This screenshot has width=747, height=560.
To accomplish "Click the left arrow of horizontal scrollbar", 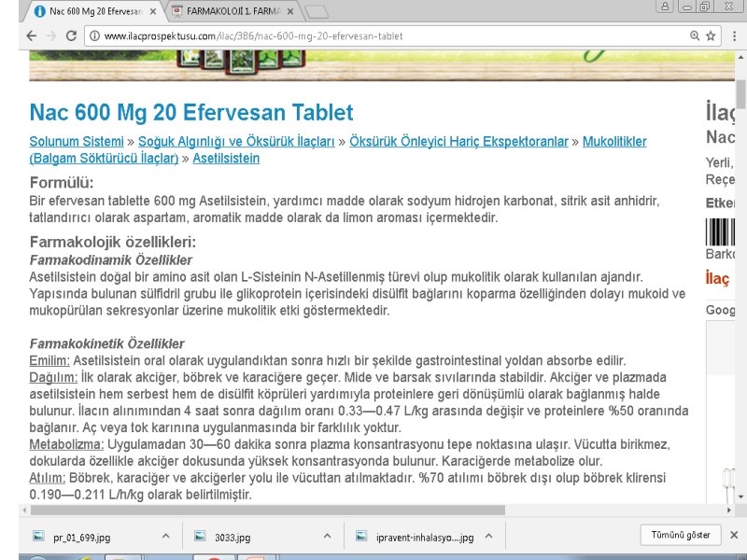I will (x=25, y=510).
